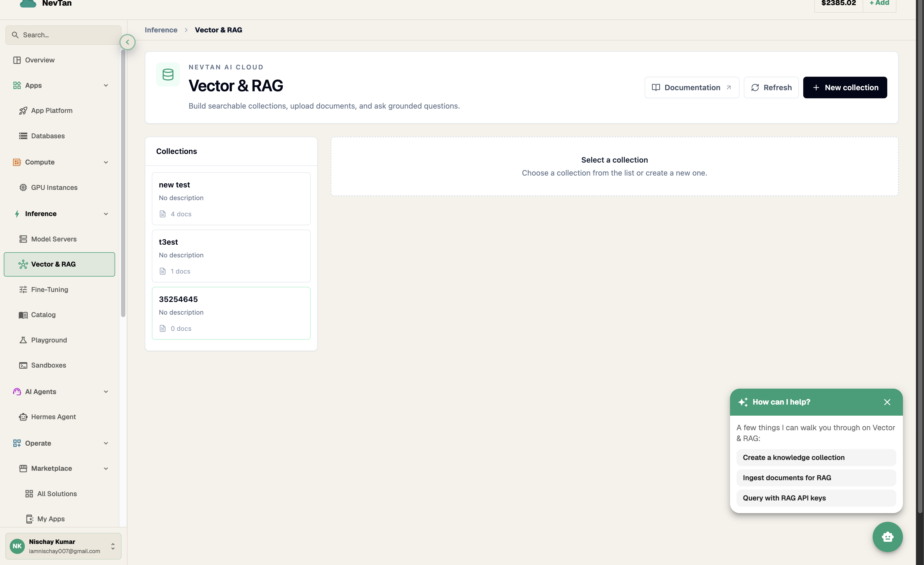Screen dimensions: 924x565
Task: Click the Apps grid icon
Action: coord(17,86)
